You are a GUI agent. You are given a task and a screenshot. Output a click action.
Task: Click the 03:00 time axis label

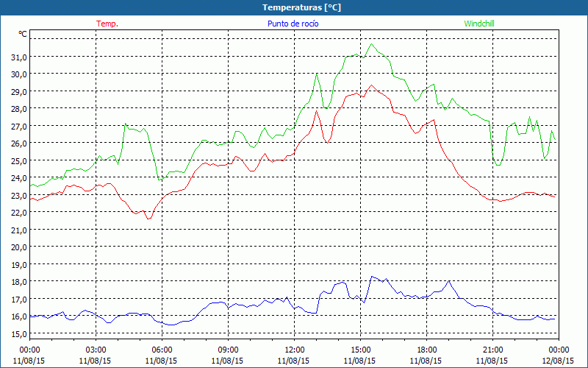(96, 350)
